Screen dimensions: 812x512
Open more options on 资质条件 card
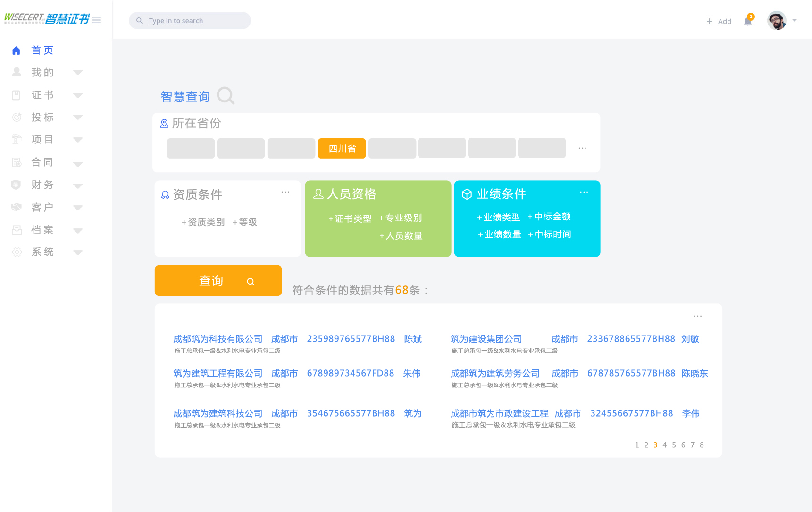285,192
